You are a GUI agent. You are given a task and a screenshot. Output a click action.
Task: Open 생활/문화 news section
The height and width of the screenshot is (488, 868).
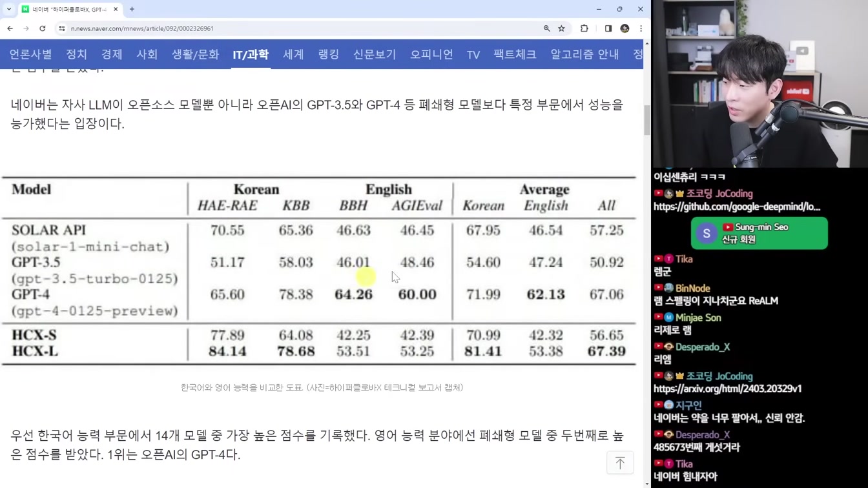195,54
